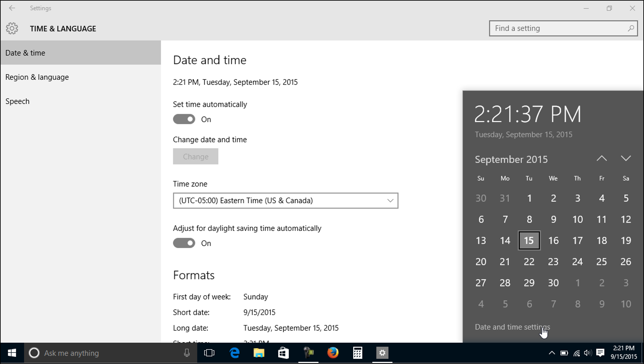Launch Microsoft Edge browser icon

234,352
